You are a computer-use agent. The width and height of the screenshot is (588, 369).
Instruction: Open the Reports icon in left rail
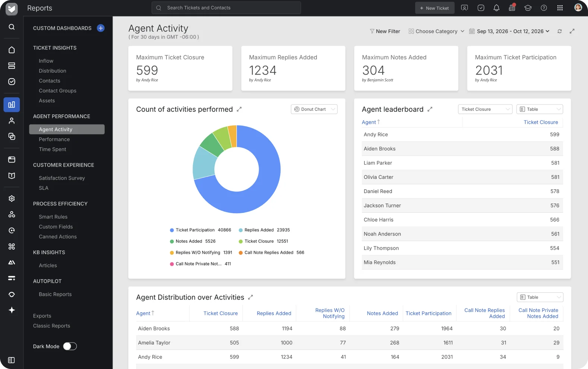(12, 105)
